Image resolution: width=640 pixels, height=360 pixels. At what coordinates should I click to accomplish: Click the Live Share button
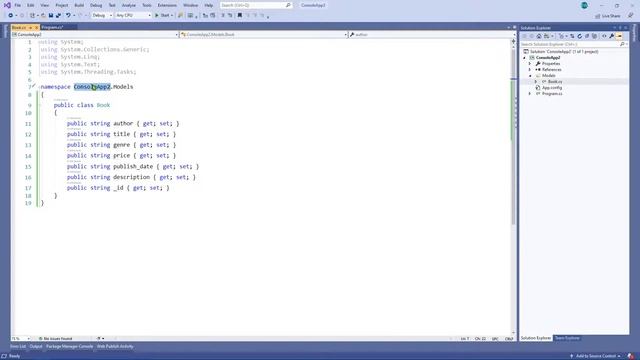(x=608, y=16)
